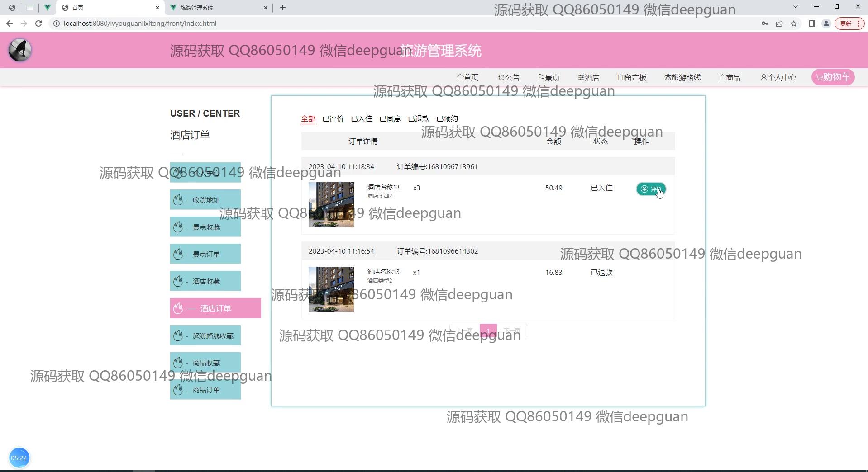Select the 全部 all orders filter
Screen dimensions: 868x472
(x=308, y=118)
